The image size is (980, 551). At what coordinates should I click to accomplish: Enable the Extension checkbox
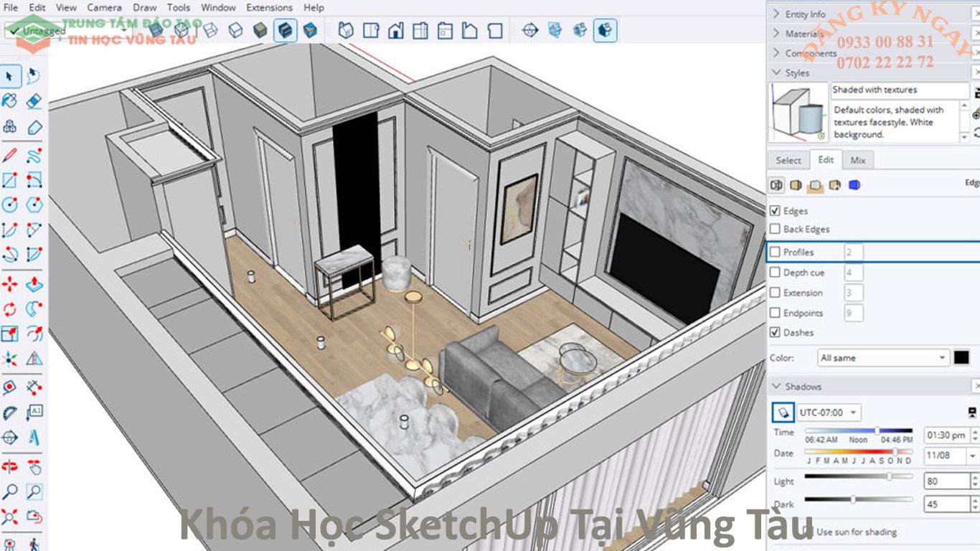point(775,293)
